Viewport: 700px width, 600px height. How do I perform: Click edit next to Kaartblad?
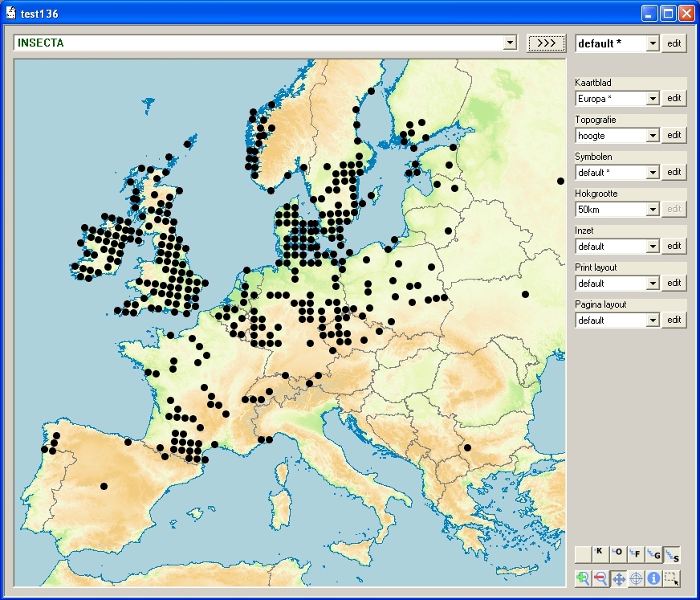(x=674, y=98)
